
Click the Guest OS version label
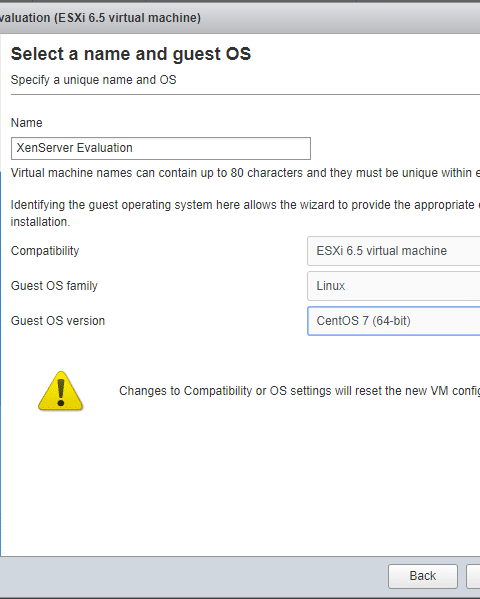tap(58, 321)
